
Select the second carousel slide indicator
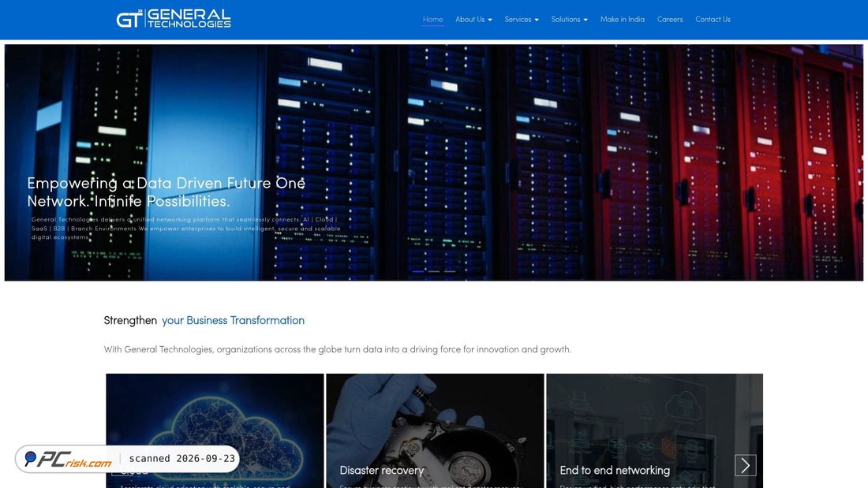click(434, 271)
